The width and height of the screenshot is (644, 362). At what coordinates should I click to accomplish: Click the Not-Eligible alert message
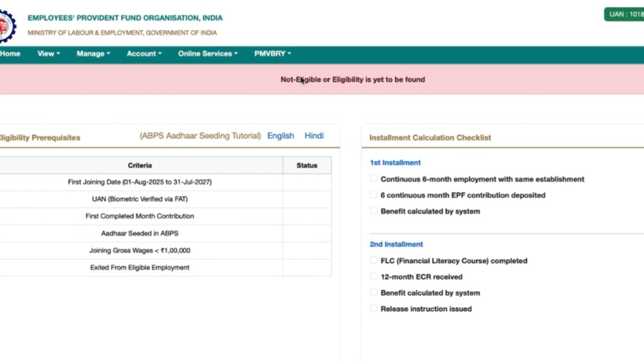[353, 80]
